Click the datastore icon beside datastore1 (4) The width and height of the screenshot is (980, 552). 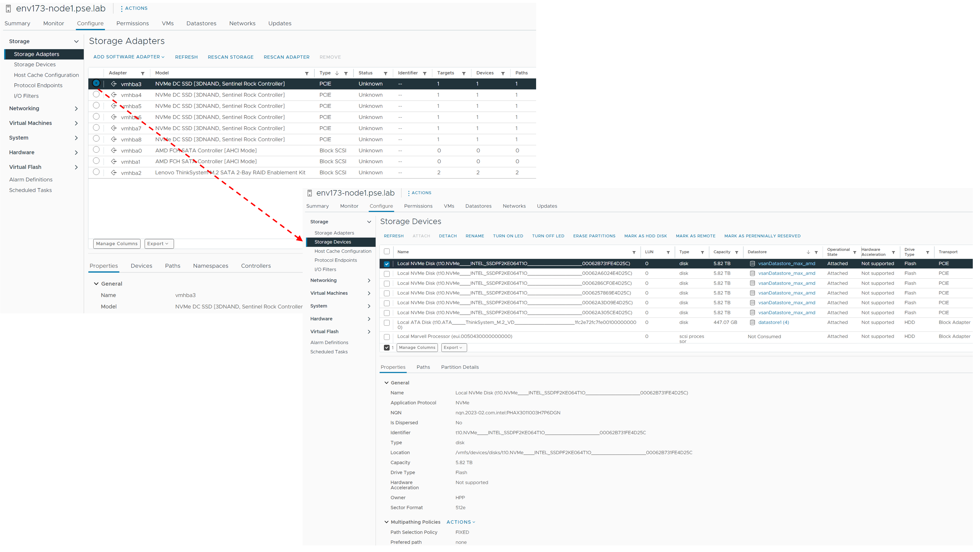click(752, 323)
